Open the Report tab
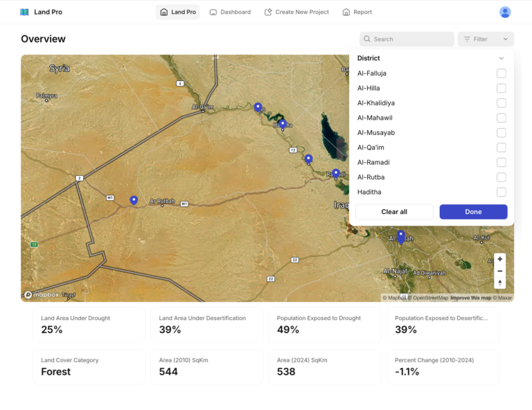 [357, 12]
